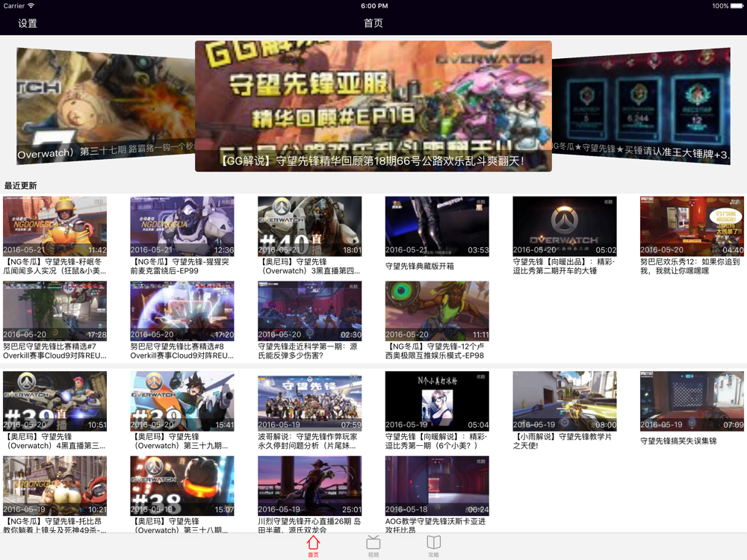The image size is (747, 560).
Task: Switch to the 攻略 guide tab
Action: click(x=433, y=546)
